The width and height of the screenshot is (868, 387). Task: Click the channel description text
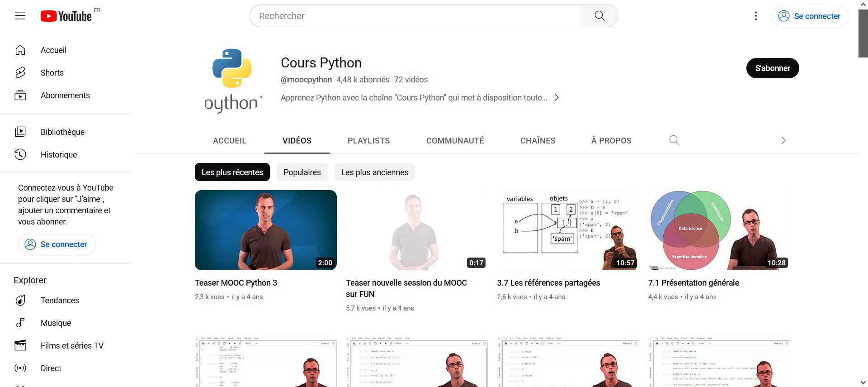click(x=414, y=97)
